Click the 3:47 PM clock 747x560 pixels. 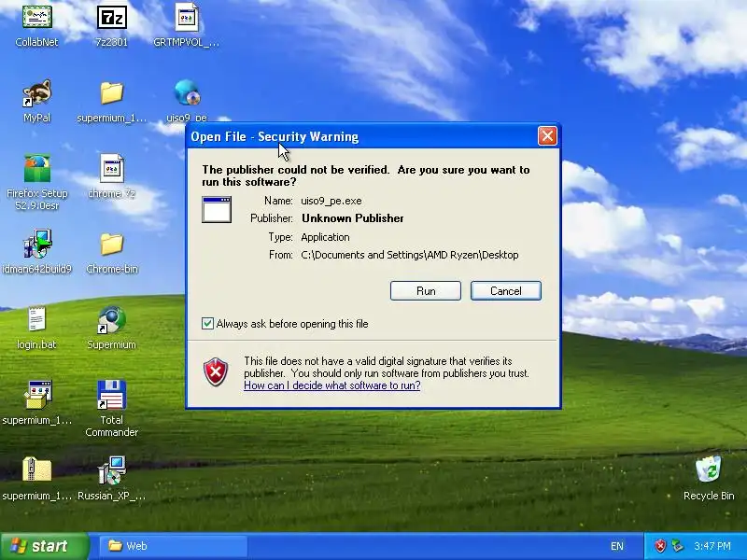coord(712,546)
